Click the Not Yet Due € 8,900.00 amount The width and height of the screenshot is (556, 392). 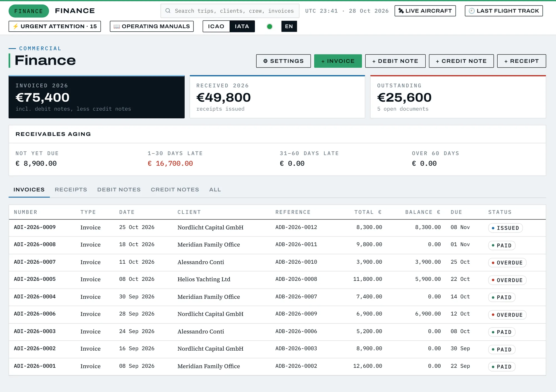click(x=36, y=164)
